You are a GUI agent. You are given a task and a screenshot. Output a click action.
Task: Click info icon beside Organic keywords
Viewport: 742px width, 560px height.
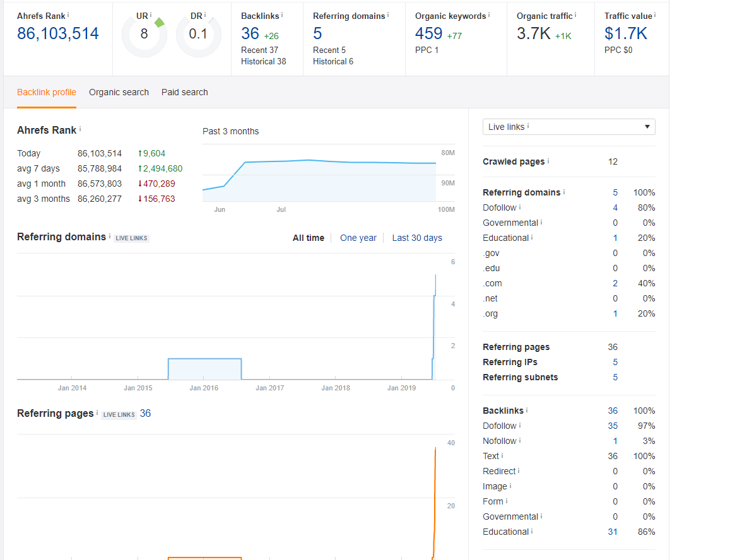489,15
